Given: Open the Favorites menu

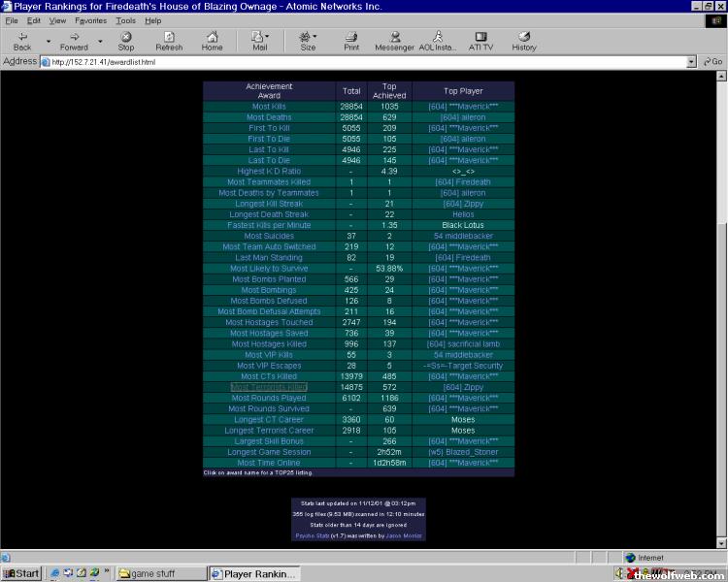Looking at the screenshot, I should (90, 20).
